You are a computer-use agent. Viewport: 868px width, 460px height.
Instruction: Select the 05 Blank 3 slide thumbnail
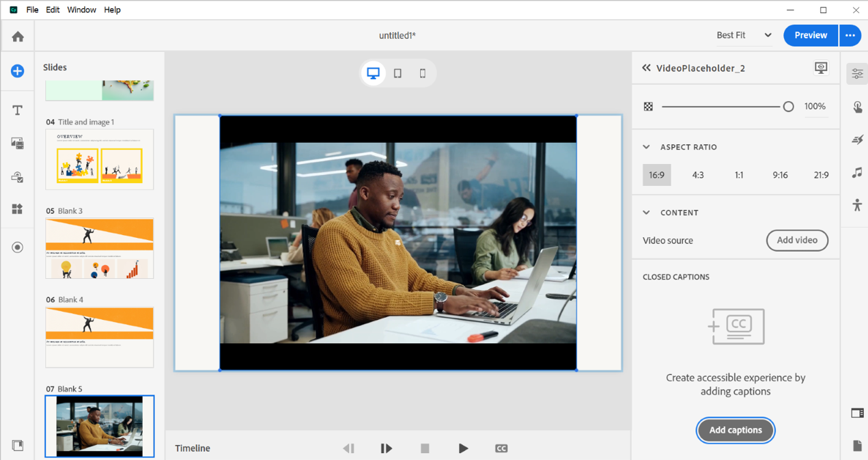click(x=100, y=248)
